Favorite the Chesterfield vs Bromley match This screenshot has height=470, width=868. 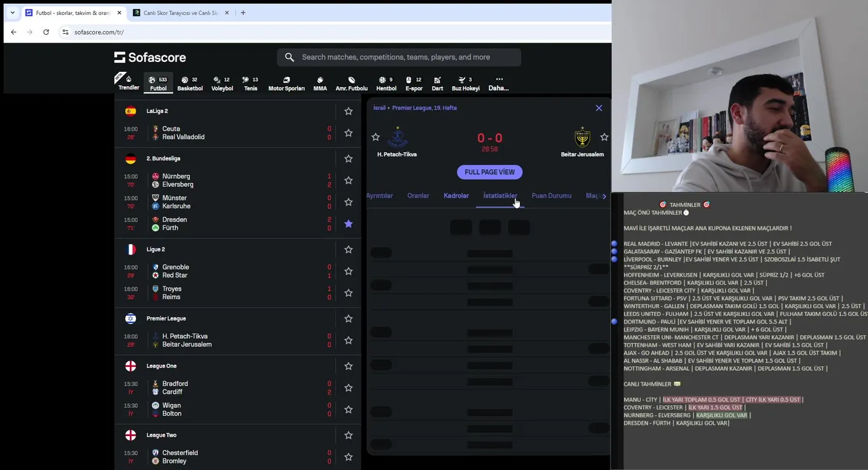click(348, 457)
